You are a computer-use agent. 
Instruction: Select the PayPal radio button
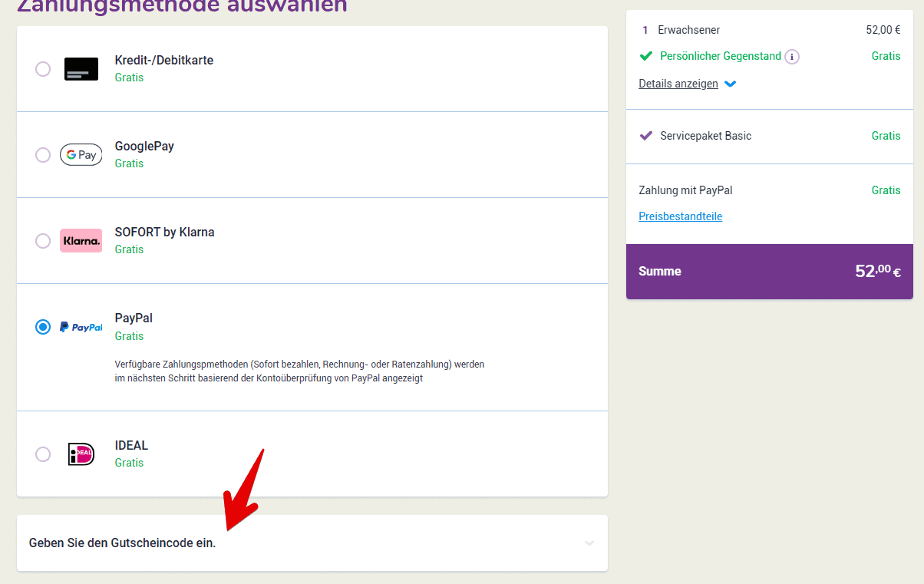pyautogui.click(x=43, y=327)
